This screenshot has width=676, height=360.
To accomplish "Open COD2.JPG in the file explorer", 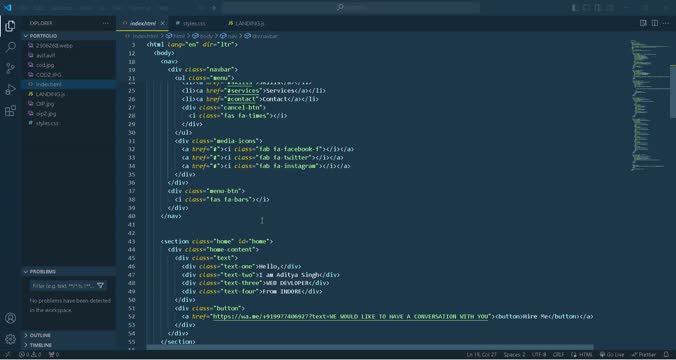I will [x=69, y=75].
